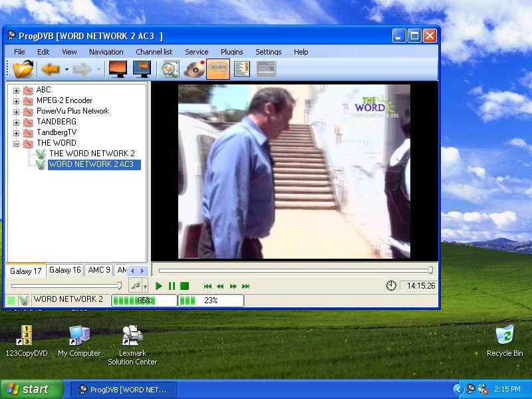Start playback with the Play button

158,286
